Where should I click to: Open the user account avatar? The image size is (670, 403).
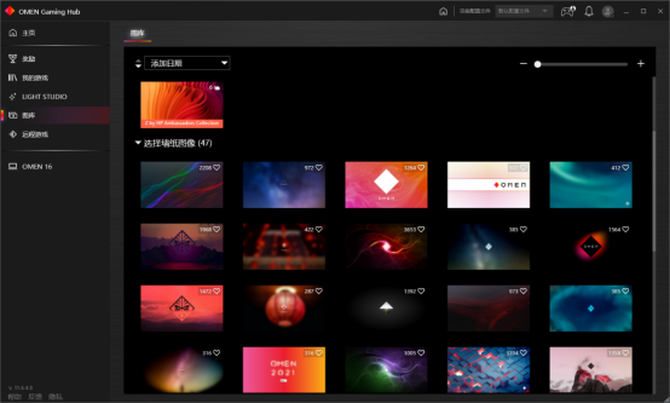point(608,12)
